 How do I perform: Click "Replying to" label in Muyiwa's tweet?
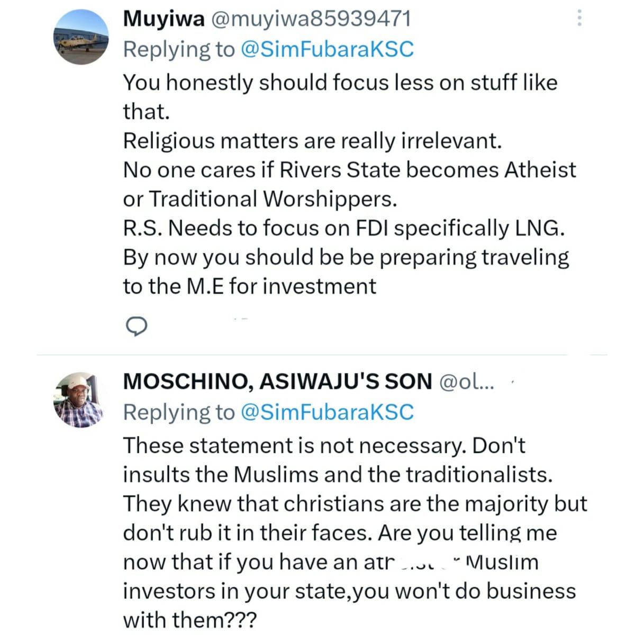[x=178, y=49]
